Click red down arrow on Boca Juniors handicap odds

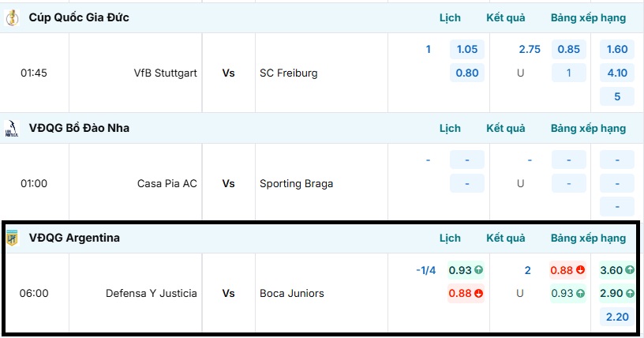478,294
